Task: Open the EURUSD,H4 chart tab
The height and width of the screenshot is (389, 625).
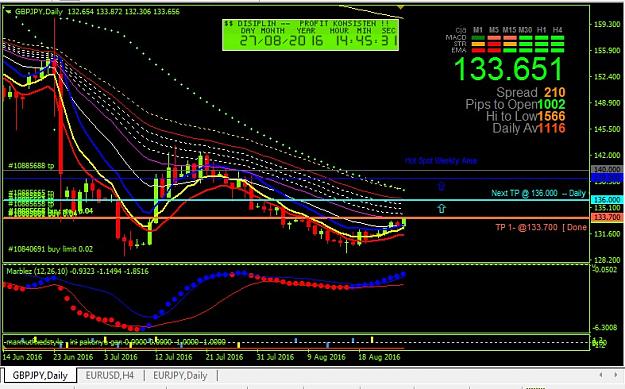Action: pos(110,375)
